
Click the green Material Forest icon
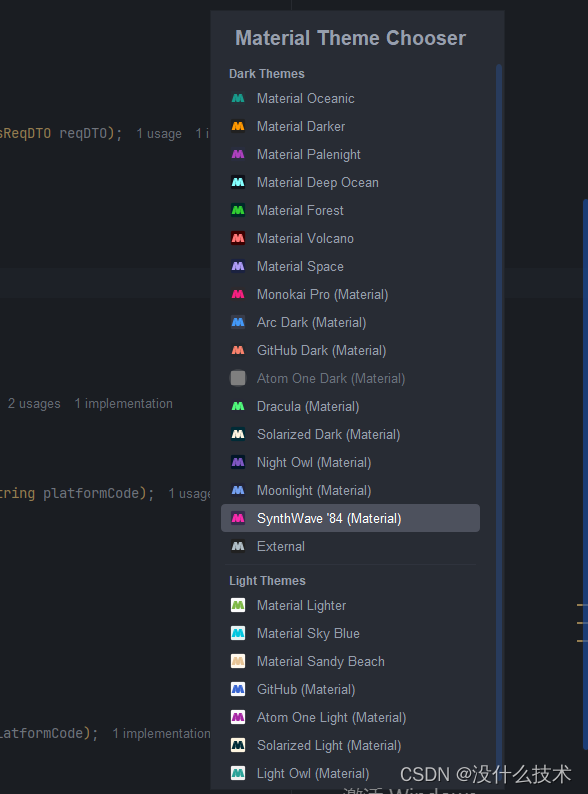(238, 210)
